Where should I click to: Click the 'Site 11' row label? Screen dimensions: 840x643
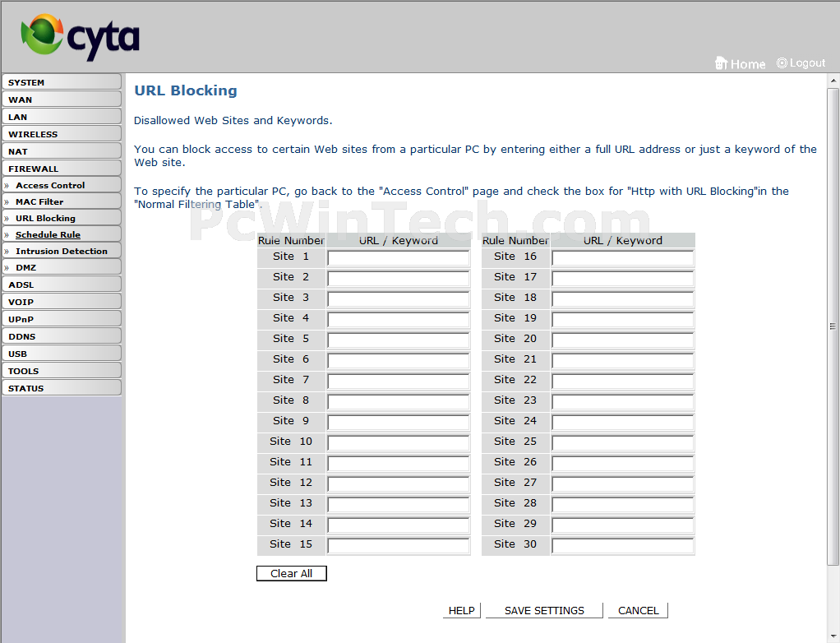pos(291,462)
